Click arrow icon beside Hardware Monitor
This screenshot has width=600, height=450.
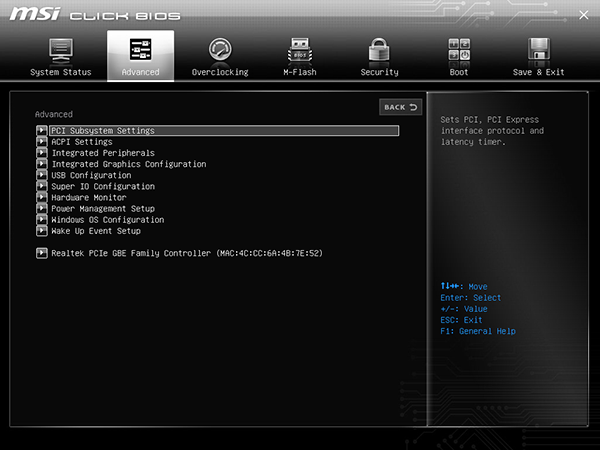41,198
